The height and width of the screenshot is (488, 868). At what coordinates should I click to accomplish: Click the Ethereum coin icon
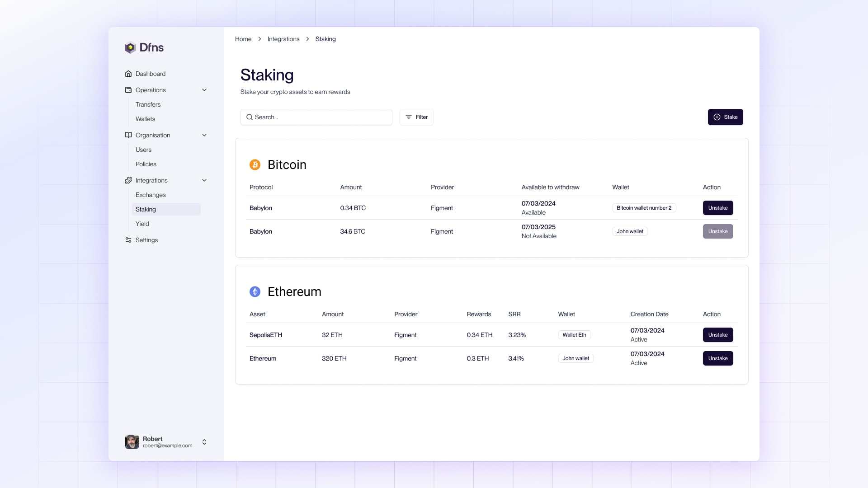[255, 291]
